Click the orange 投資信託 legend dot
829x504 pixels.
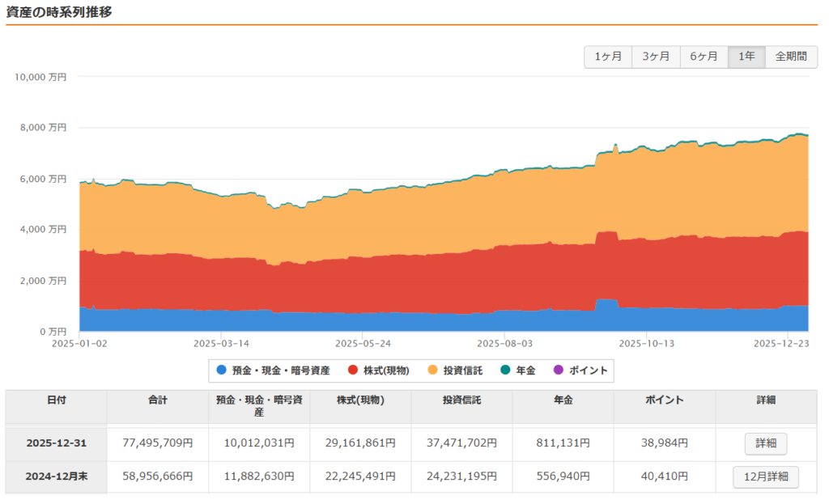coord(432,371)
